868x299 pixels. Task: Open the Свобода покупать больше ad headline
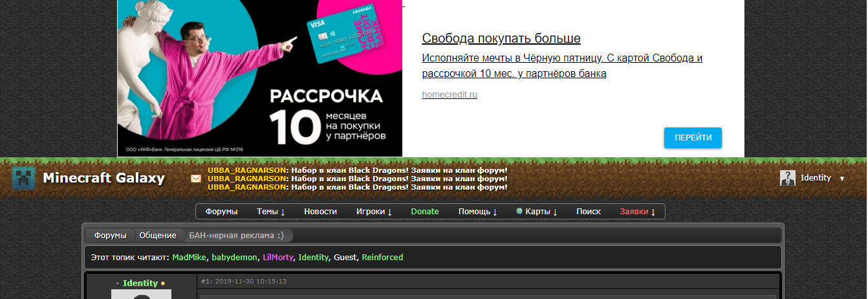point(501,38)
